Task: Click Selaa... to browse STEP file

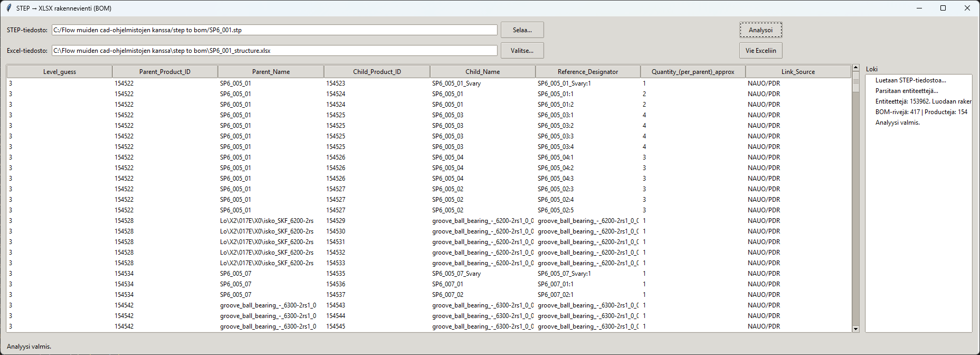Action: (x=522, y=30)
